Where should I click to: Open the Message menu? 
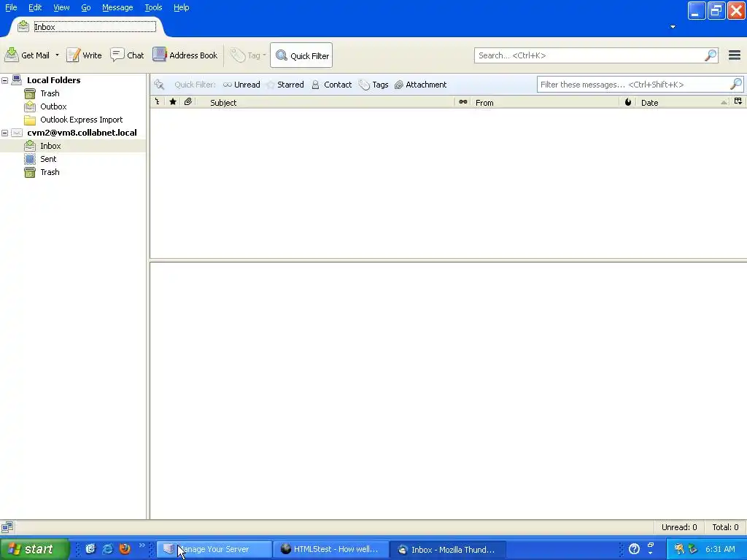click(117, 7)
